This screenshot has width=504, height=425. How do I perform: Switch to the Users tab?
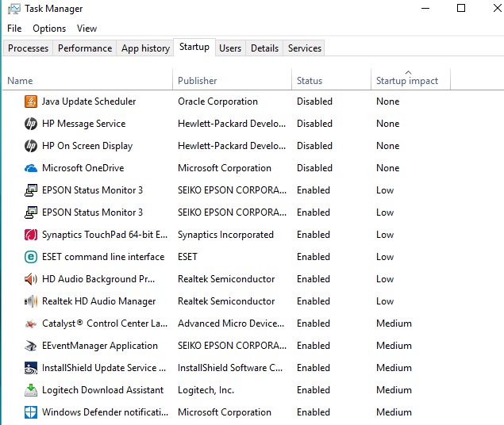(230, 48)
